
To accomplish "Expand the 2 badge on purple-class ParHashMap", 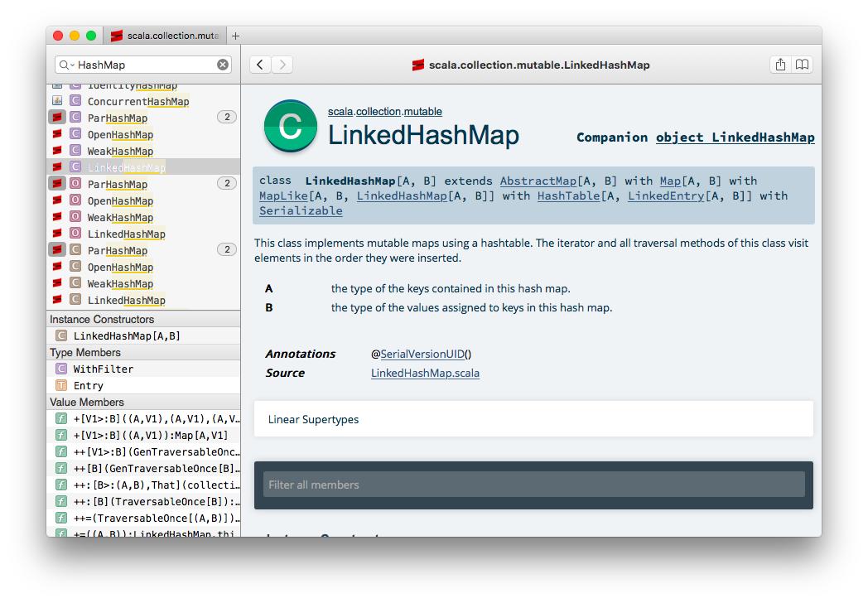I will click(226, 118).
